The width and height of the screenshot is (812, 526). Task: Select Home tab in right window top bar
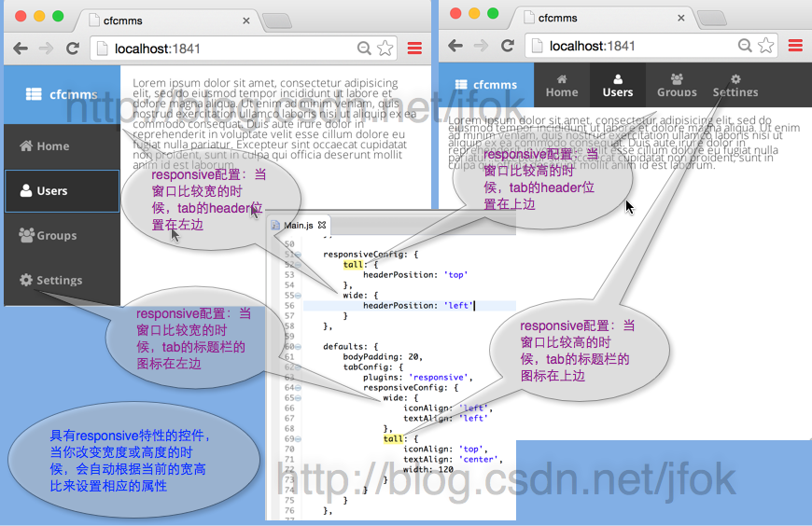coord(562,86)
